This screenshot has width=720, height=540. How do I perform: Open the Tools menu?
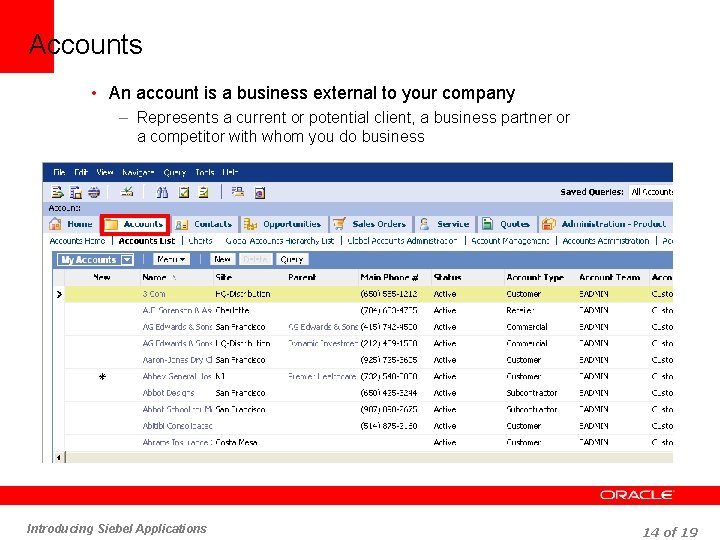(205, 172)
